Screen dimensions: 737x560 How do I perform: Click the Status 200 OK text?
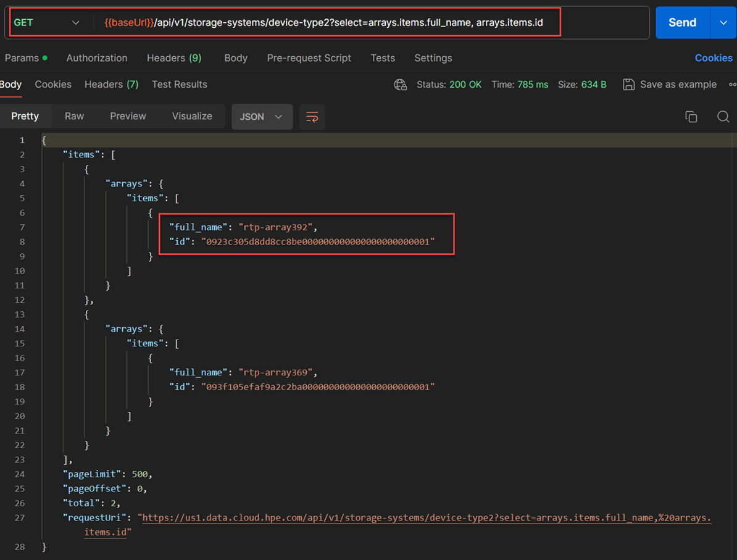point(449,85)
